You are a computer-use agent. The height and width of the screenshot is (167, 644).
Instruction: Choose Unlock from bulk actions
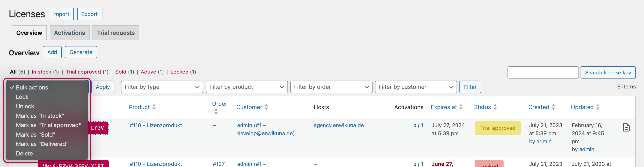click(x=47, y=106)
